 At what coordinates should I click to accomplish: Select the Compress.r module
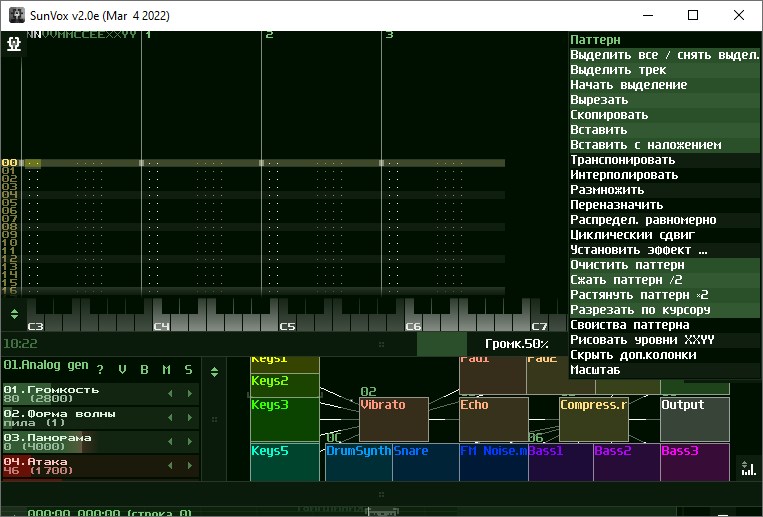click(593, 419)
